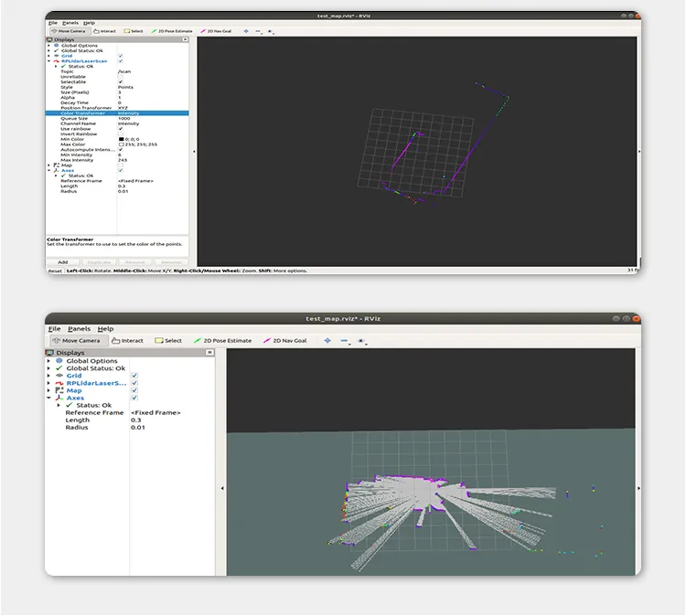Open Panels menu in lower RViz window
Screen dimensions: 686x616
coord(79,328)
